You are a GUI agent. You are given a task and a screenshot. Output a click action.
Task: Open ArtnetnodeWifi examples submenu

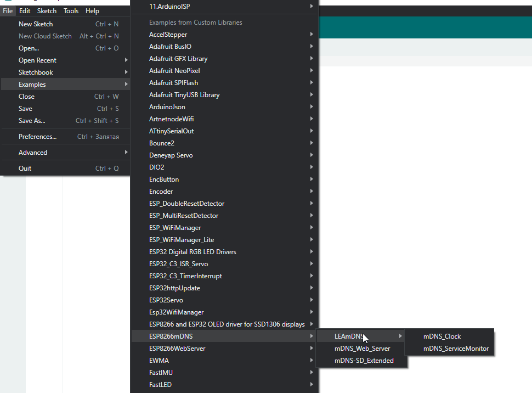(224, 119)
